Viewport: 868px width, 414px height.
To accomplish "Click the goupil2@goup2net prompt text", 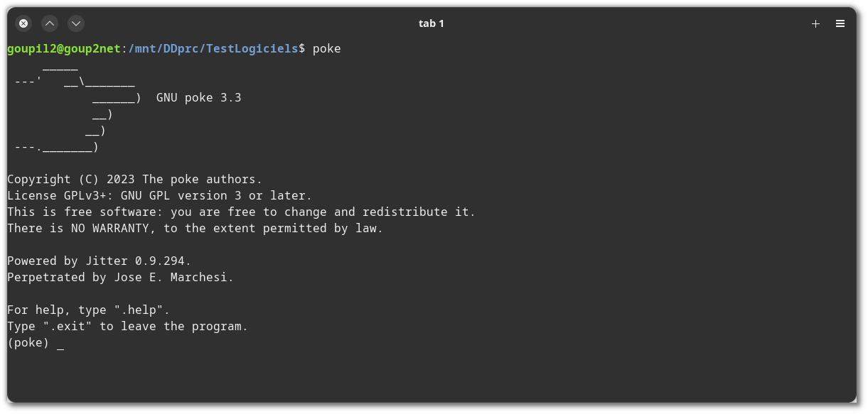I will click(x=64, y=49).
